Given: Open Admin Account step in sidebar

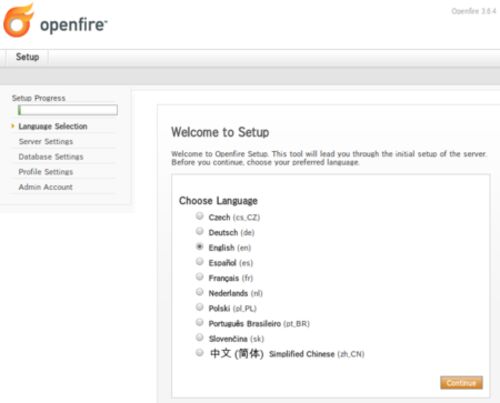Looking at the screenshot, I should tap(45, 187).
